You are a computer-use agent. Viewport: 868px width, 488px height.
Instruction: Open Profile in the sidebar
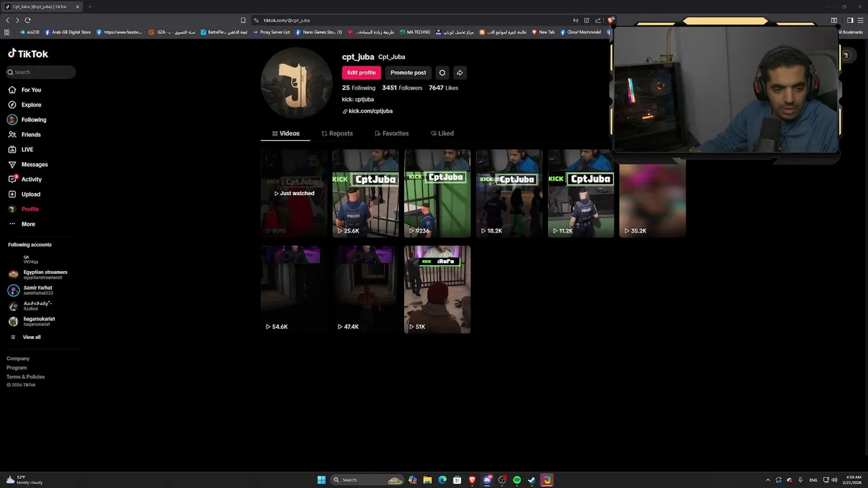[23, 209]
